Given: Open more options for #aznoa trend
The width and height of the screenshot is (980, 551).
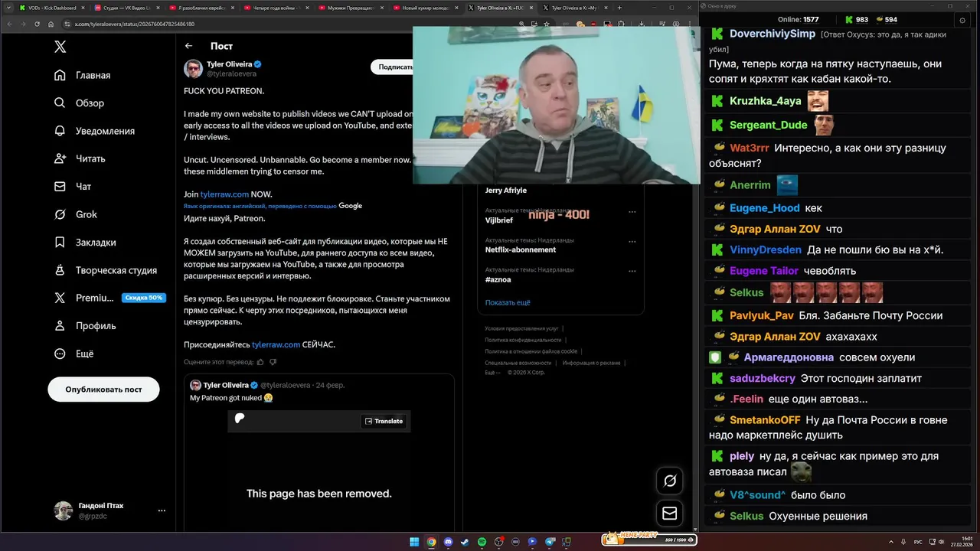Looking at the screenshot, I should 632,271.
